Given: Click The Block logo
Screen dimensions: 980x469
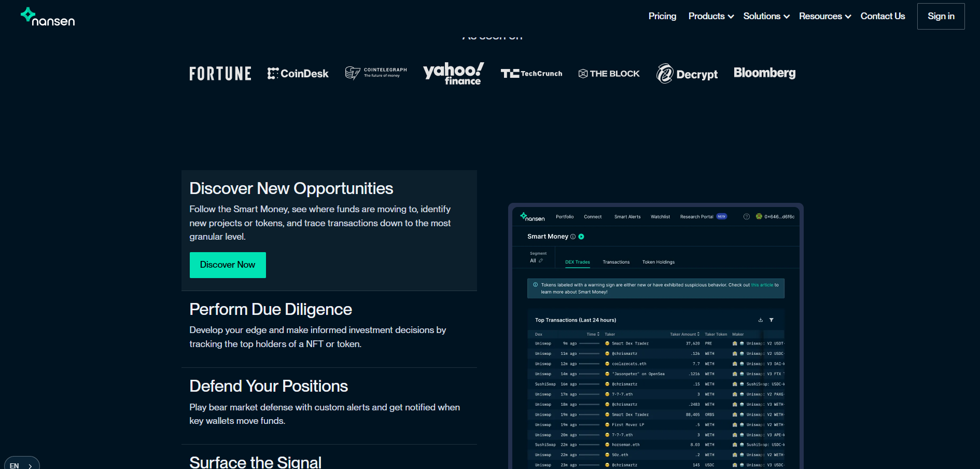Looking at the screenshot, I should 609,74.
